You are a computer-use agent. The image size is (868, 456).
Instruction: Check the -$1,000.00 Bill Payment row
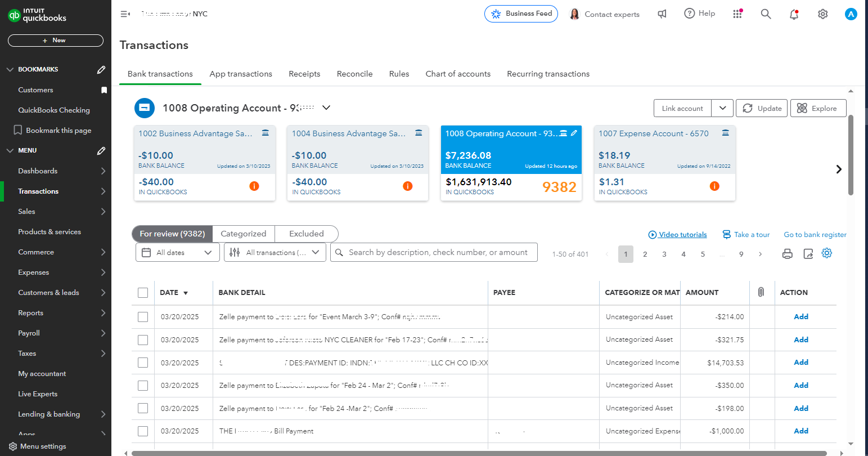143,431
